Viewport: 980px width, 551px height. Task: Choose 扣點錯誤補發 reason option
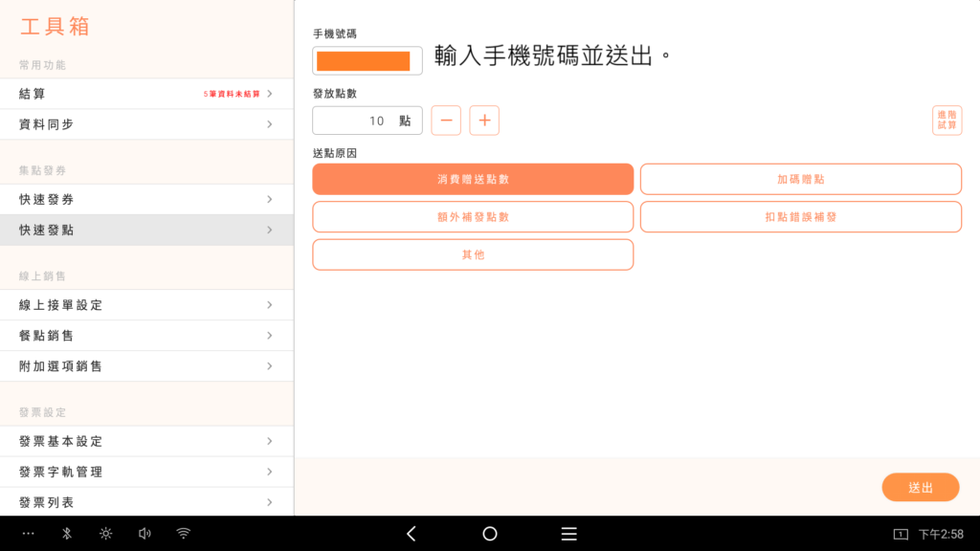[800, 217]
